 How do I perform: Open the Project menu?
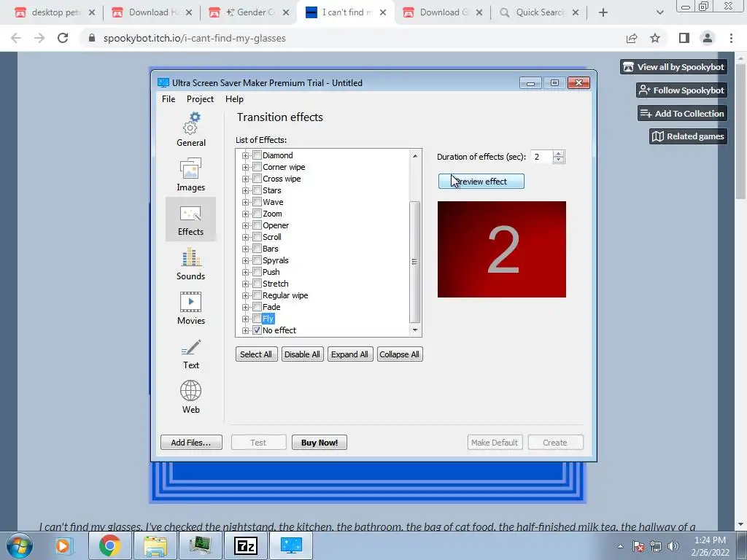tap(200, 99)
